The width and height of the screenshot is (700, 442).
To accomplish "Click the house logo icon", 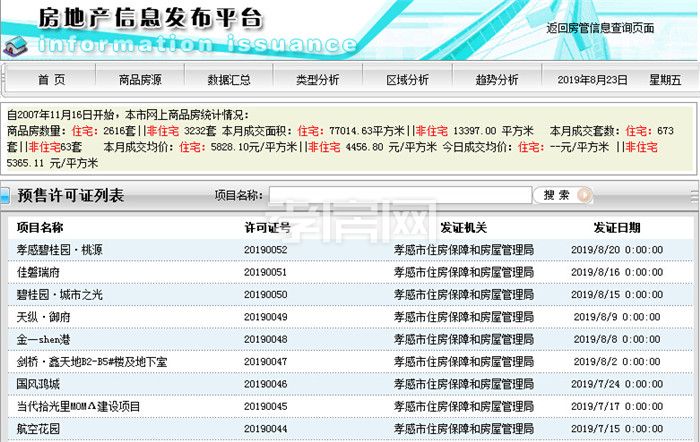I will (x=16, y=46).
